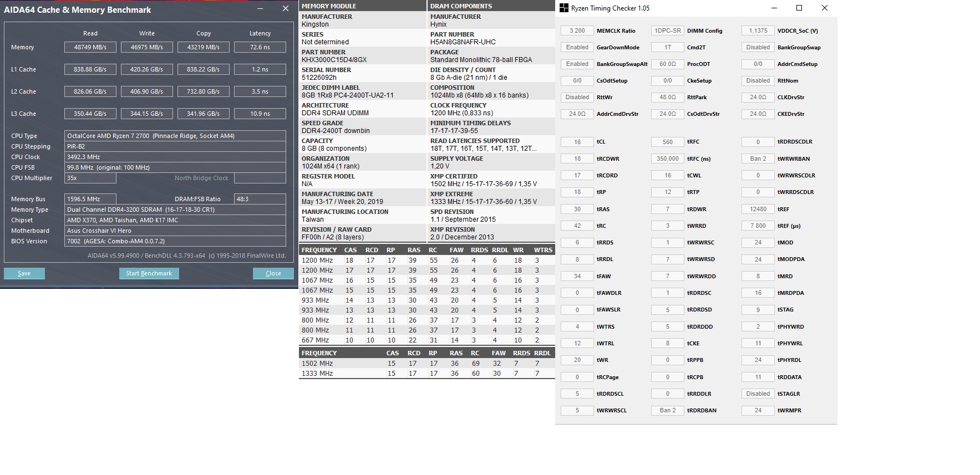Image resolution: width=980 pixels, height=475 pixels.
Task: Click the CPU Multiplier 35x field
Action: (x=90, y=178)
